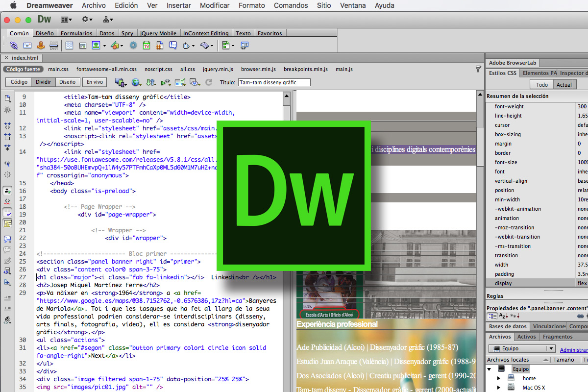The width and height of the screenshot is (588, 392).
Task: Click the Tag Chooser icon
Action: coord(245,46)
